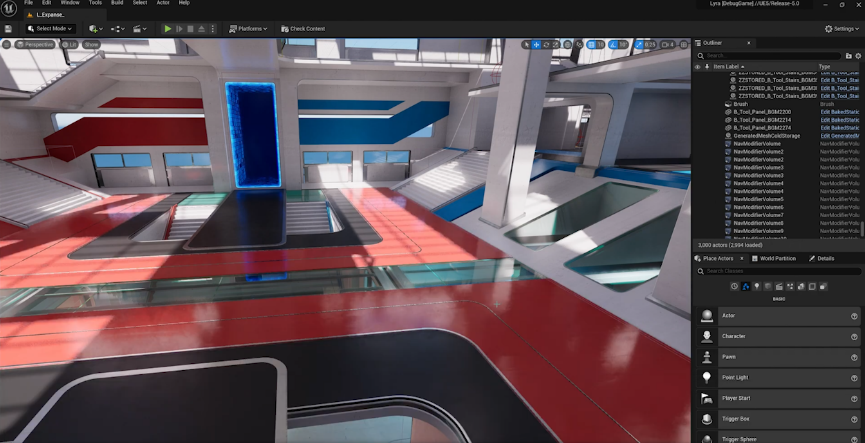Close the Outliner tab

tap(749, 43)
